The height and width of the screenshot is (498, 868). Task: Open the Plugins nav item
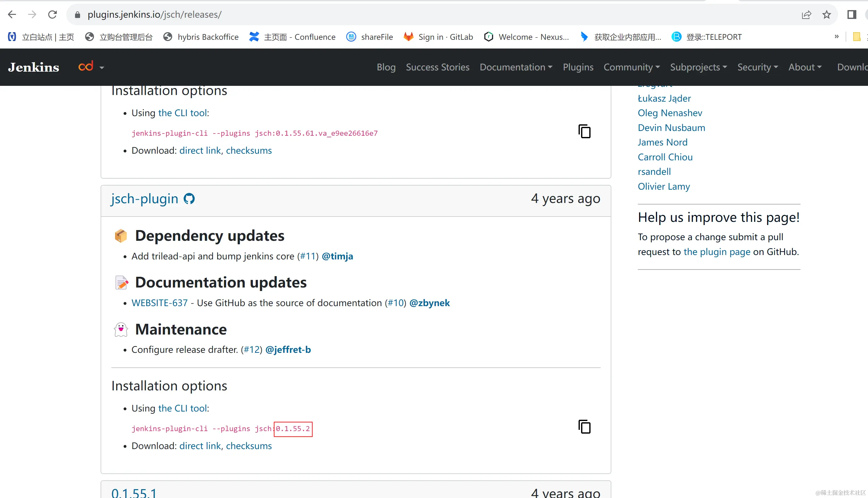coord(578,68)
